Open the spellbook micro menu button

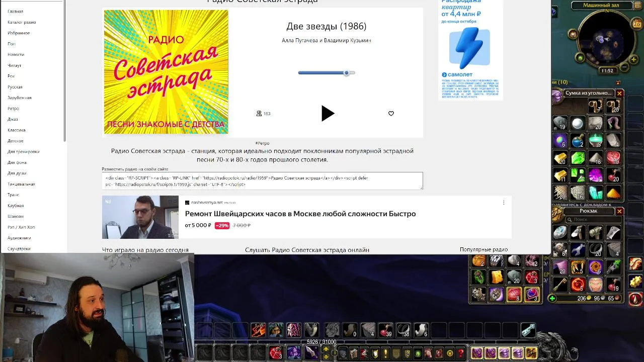(354, 352)
